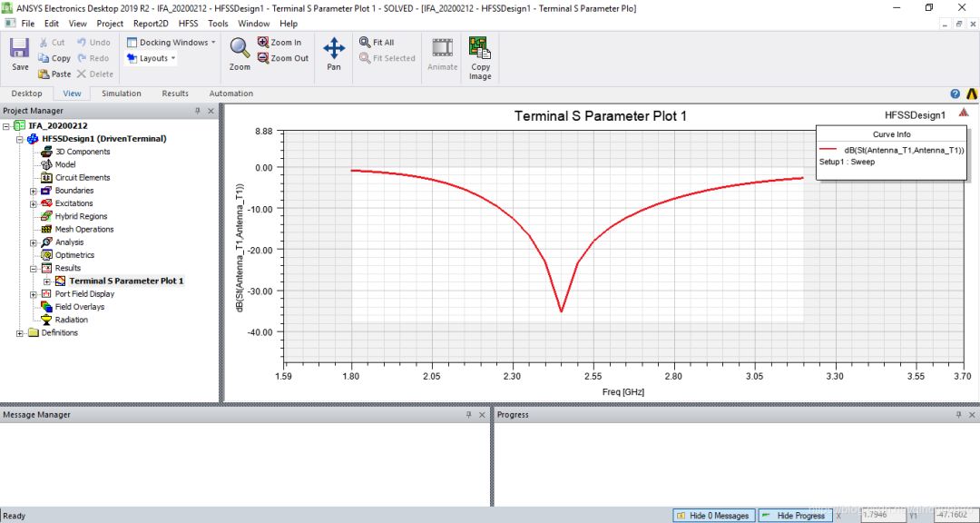Click the Copy toolbar icon

coord(44,58)
